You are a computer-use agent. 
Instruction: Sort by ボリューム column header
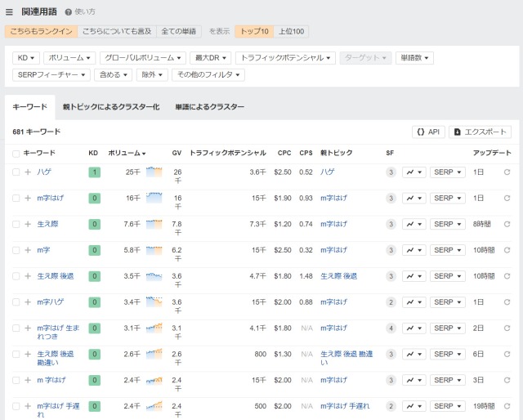(x=127, y=153)
